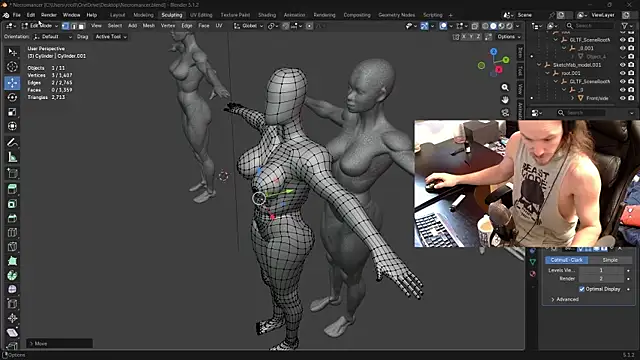Open the File menu
Screen dimensions: 640x360
coord(17,15)
